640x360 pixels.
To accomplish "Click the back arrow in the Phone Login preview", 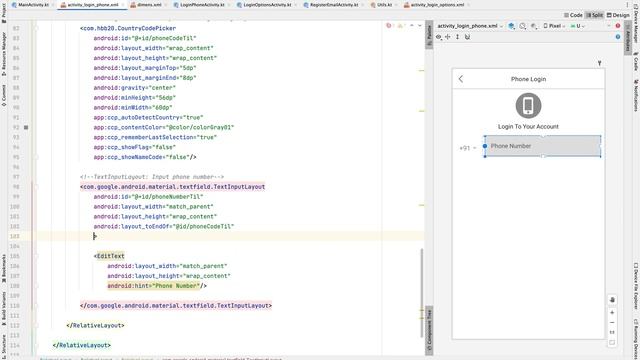I will (x=461, y=79).
